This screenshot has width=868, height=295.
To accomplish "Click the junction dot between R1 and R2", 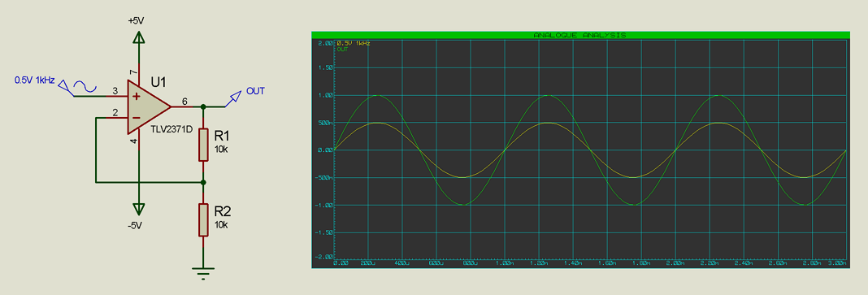I will [204, 182].
